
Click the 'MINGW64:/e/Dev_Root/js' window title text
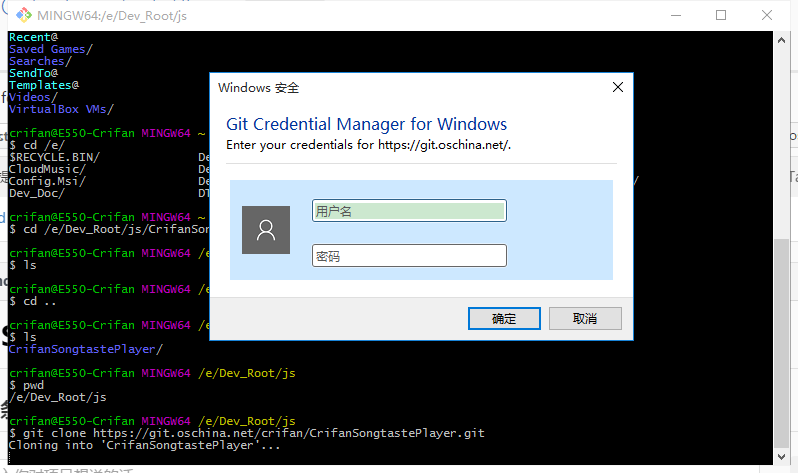[112, 16]
